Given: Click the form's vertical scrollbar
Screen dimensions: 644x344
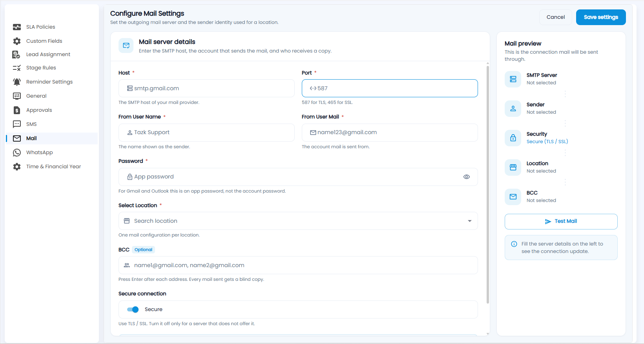Looking at the screenshot, I should pyautogui.click(x=488, y=184).
